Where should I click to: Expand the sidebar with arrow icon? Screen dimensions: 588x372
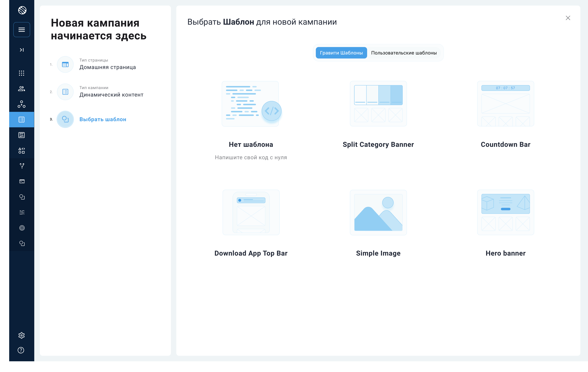pyautogui.click(x=22, y=50)
